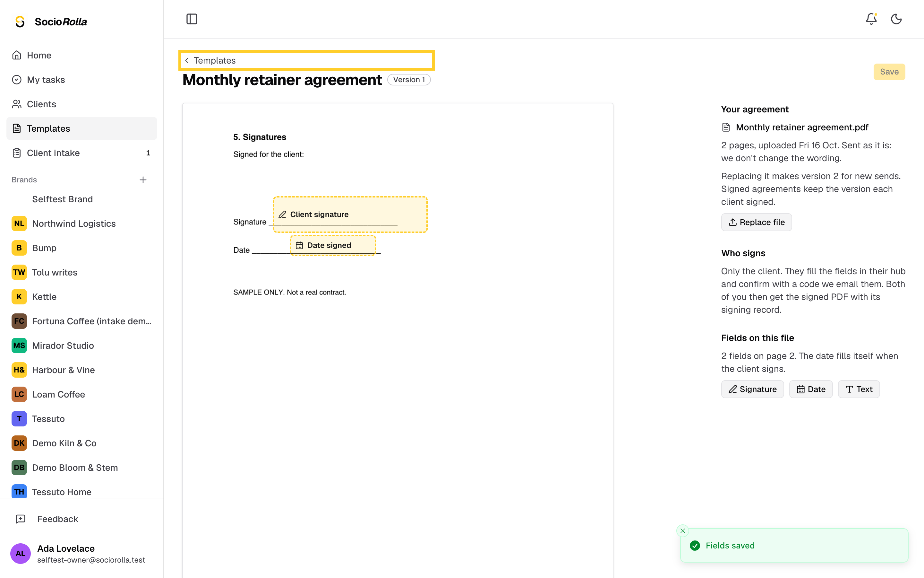Viewport: 924px width, 578px height.
Task: Click "SAMPLE ONLY. Not a real contract." text
Action: [x=289, y=292]
